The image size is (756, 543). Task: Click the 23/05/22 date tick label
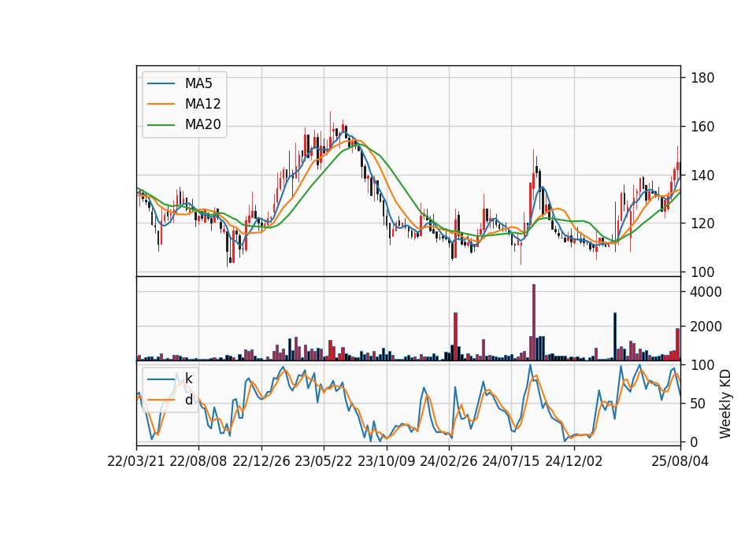click(324, 462)
